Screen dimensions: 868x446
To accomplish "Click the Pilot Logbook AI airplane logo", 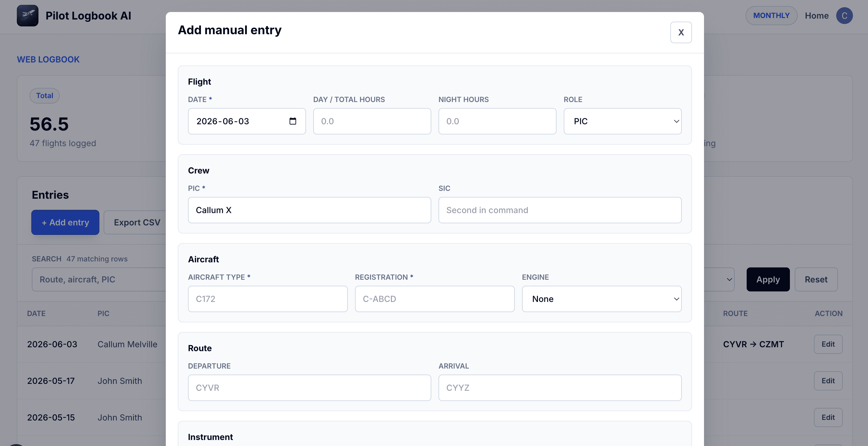I will pyautogui.click(x=28, y=16).
